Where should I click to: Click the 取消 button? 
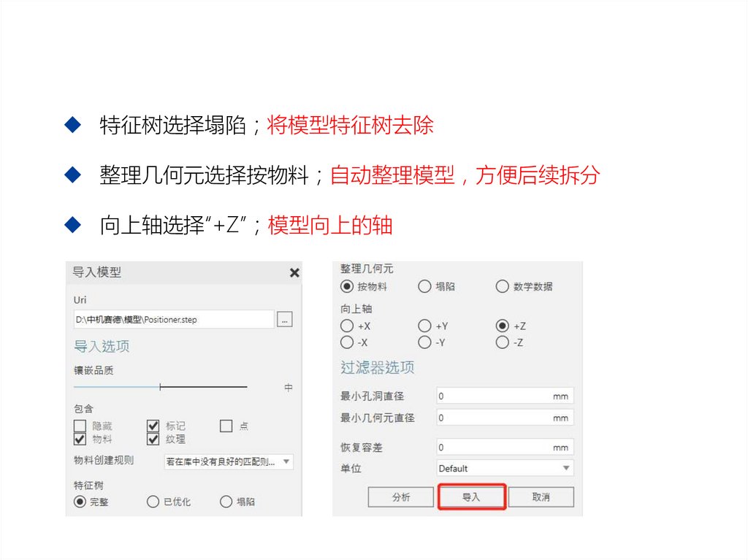(x=541, y=497)
